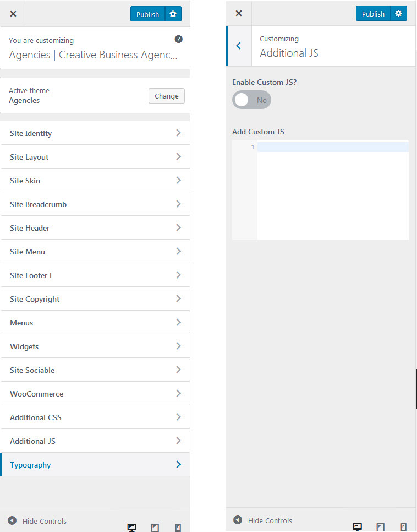Close the left customizer panel
This screenshot has height=532, width=417.
tap(13, 14)
